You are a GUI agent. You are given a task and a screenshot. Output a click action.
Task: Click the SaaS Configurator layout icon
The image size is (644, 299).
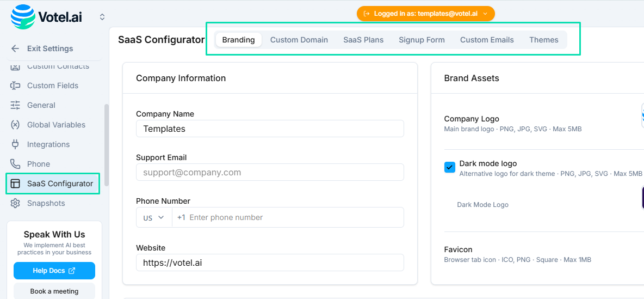point(15,184)
